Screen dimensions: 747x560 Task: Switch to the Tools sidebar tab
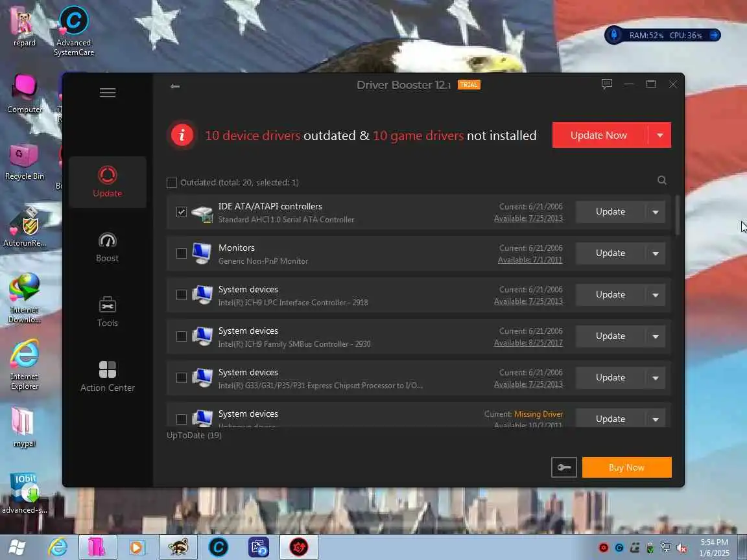(x=107, y=312)
